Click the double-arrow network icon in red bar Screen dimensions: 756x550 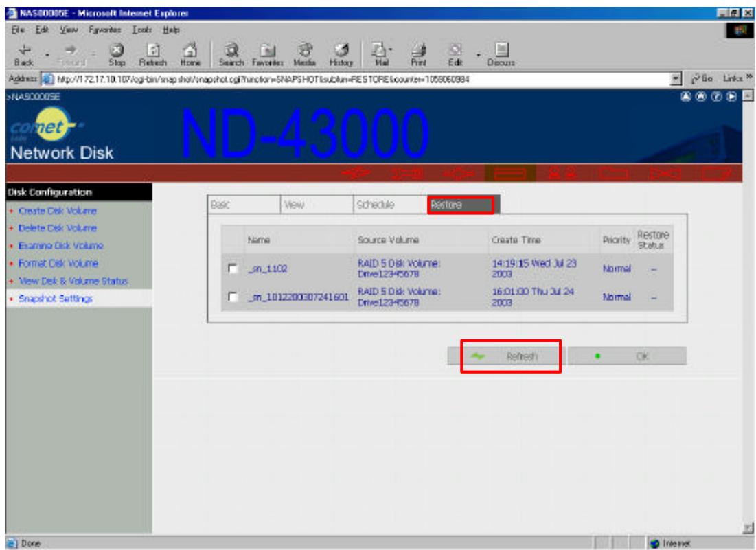pos(458,173)
